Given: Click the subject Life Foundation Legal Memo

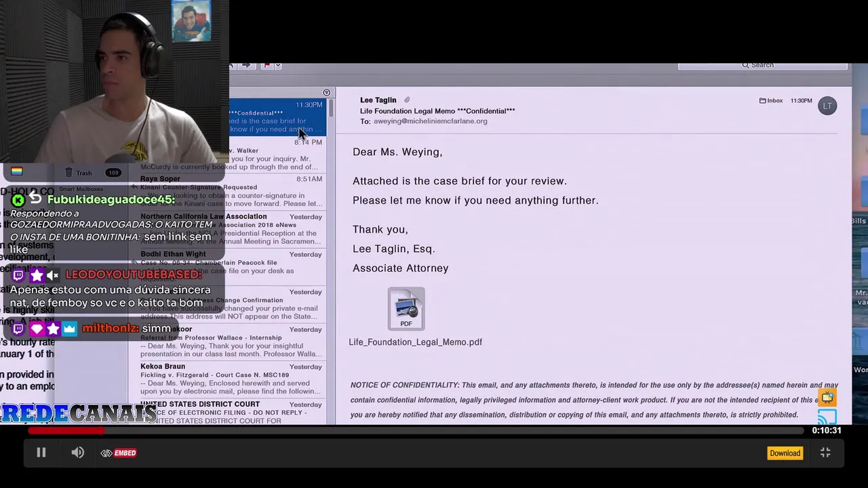Looking at the screenshot, I should point(437,111).
